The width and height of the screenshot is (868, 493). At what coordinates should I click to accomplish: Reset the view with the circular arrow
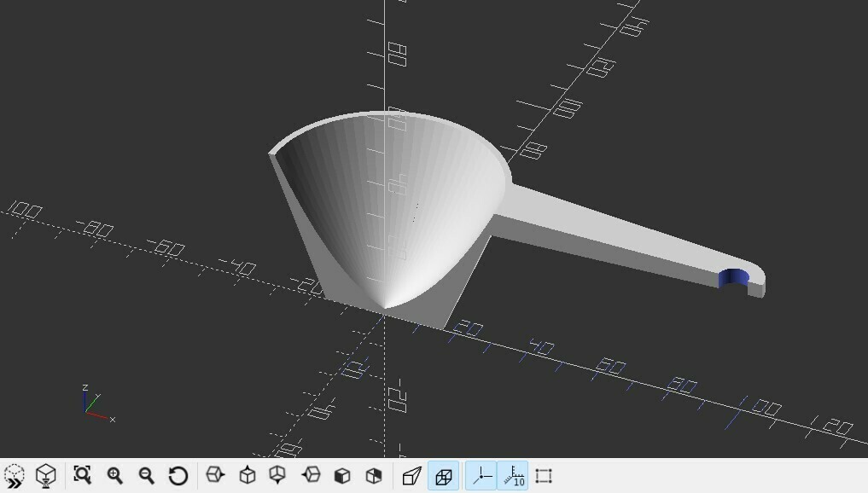178,476
